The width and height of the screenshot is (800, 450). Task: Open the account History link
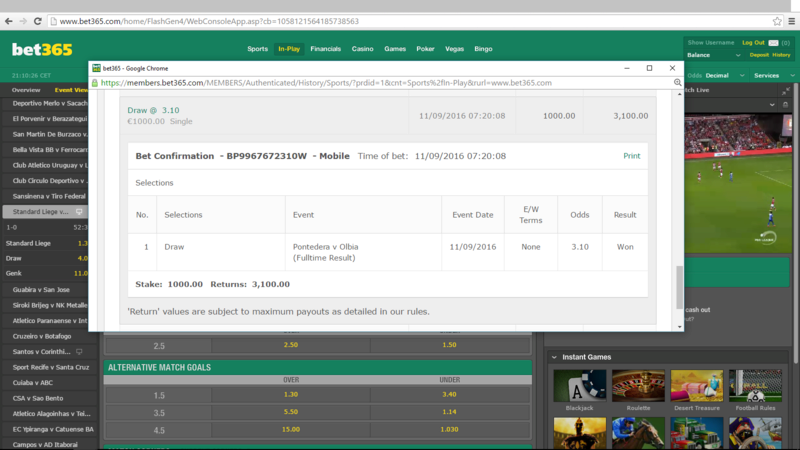(x=781, y=55)
